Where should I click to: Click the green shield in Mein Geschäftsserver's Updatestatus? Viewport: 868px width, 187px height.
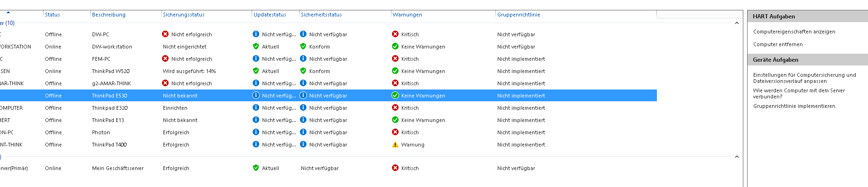256,168
